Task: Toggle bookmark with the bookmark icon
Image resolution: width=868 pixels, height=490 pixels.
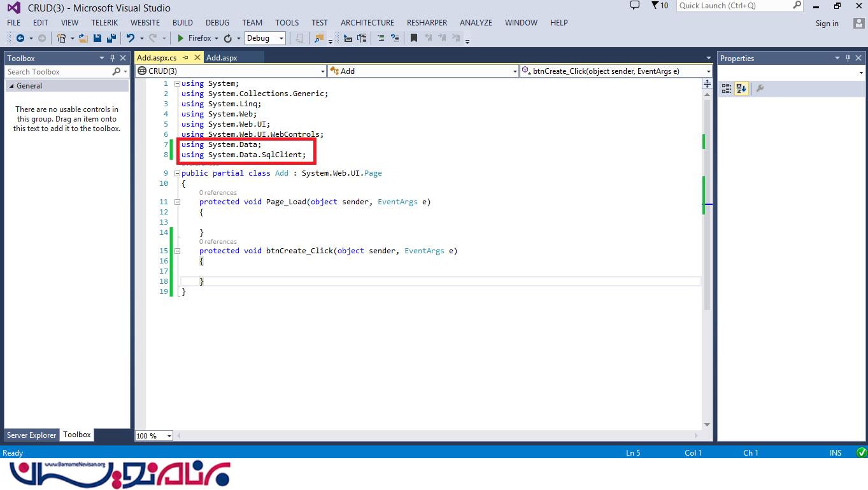Action: 413,38
